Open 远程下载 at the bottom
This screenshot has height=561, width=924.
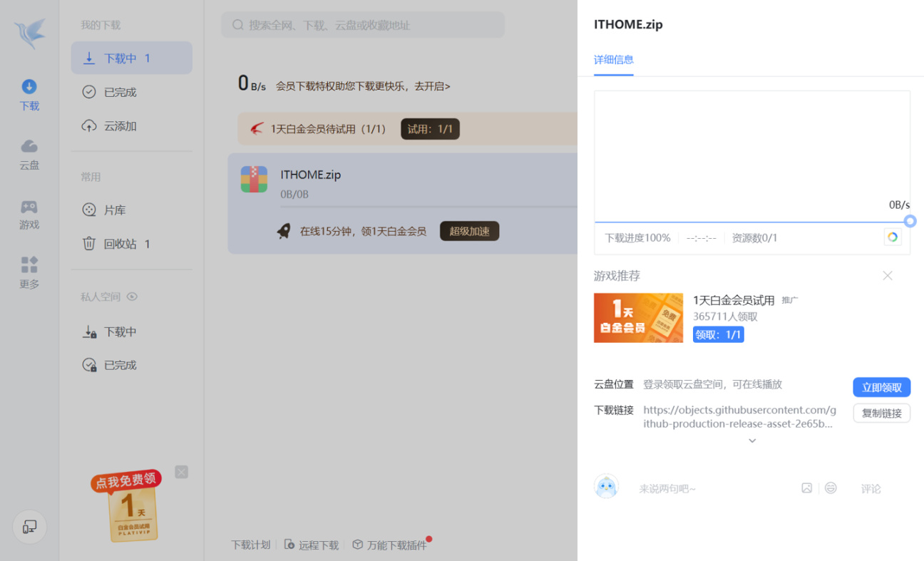tap(312, 545)
